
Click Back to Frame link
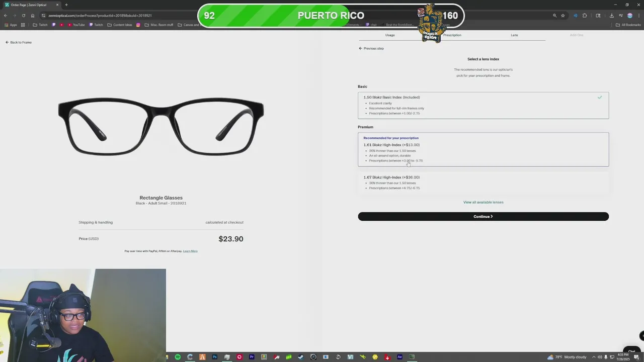tap(19, 42)
